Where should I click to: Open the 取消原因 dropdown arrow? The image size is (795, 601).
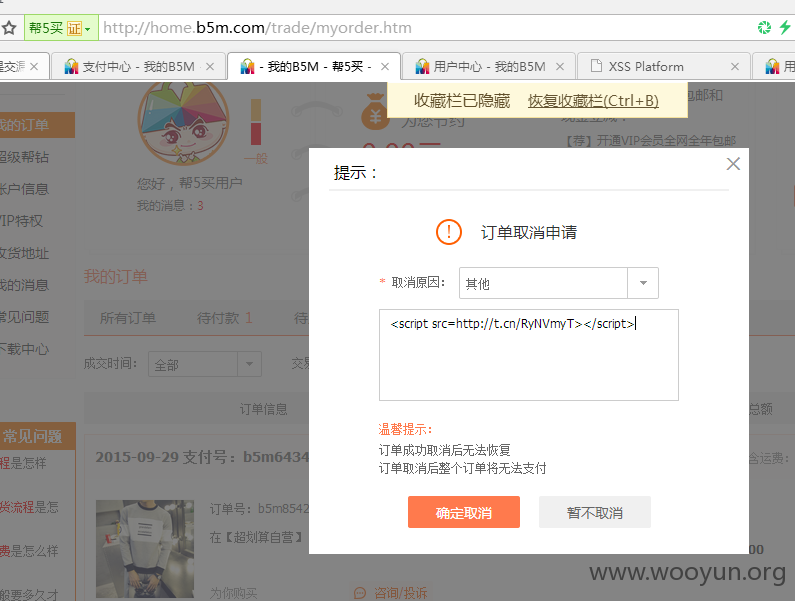point(643,283)
